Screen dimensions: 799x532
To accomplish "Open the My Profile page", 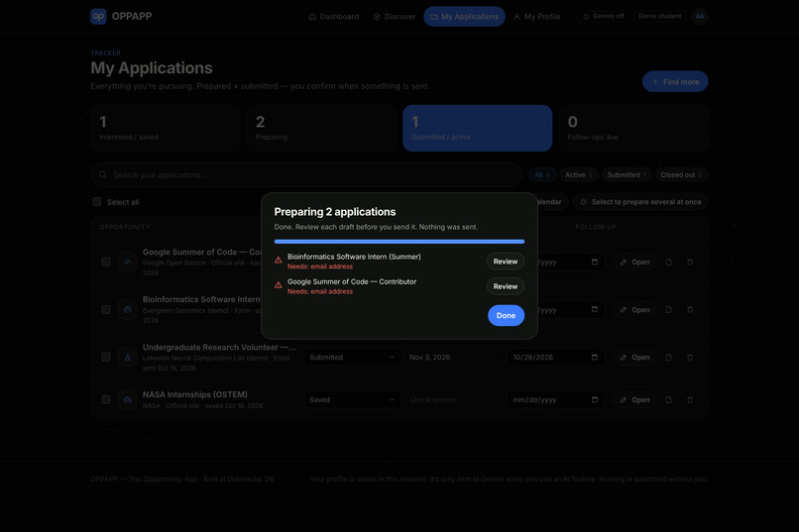I will (x=537, y=17).
